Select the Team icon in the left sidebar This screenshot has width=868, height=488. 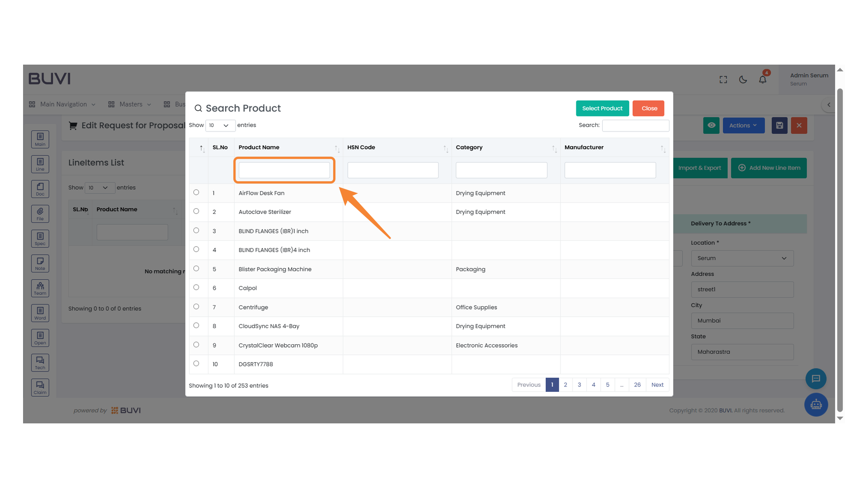(x=40, y=288)
